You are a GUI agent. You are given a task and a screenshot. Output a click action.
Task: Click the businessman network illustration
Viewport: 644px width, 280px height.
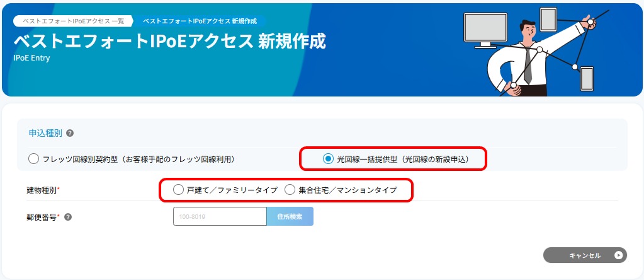pyautogui.click(x=537, y=52)
